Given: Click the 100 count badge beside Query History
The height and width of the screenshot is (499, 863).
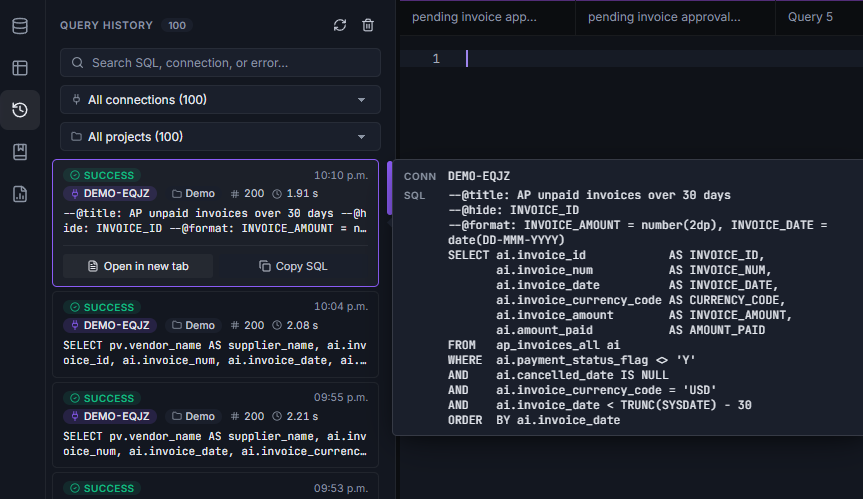Looking at the screenshot, I should [177, 25].
